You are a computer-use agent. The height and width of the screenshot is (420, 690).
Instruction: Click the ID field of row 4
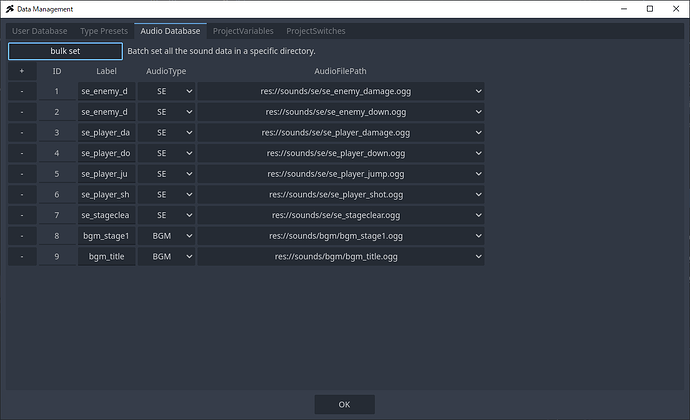[x=57, y=153]
